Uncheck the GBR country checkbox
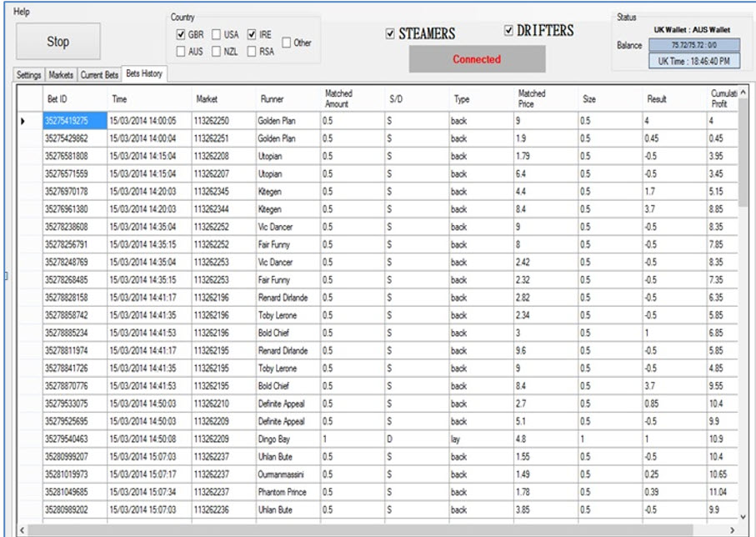 click(x=181, y=34)
